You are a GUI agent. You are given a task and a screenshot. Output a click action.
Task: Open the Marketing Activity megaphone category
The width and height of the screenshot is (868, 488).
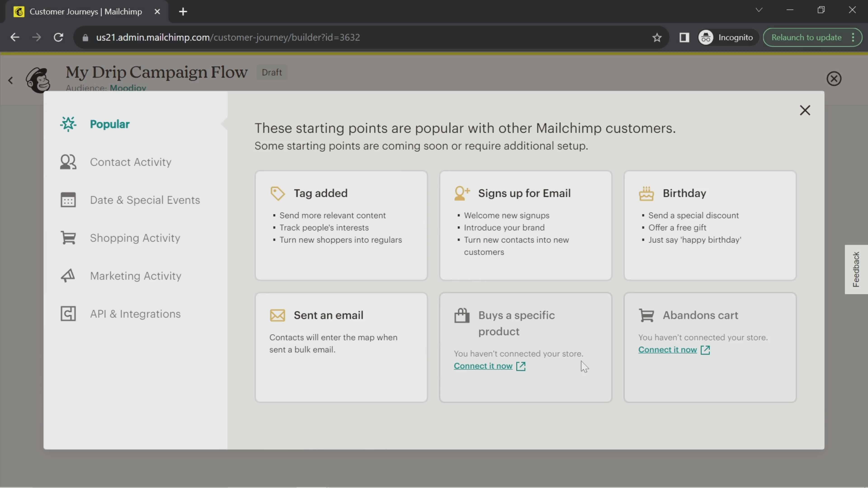tap(135, 275)
